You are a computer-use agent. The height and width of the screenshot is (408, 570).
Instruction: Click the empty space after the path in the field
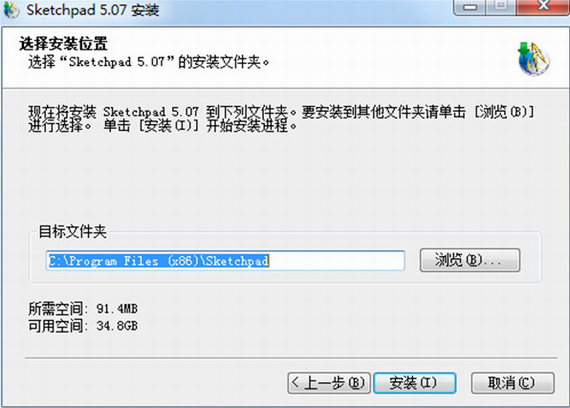pyautogui.click(x=336, y=260)
